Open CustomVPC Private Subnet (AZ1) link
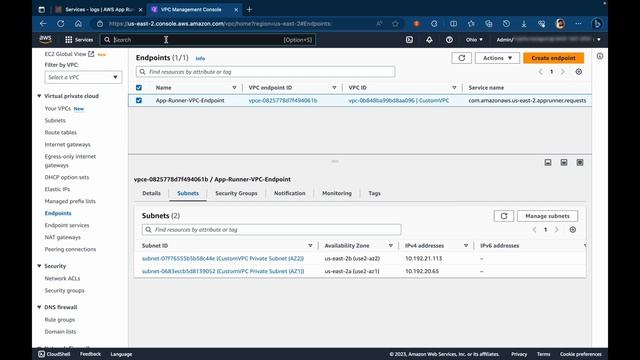Viewport: 640px width, 360px height. pyautogui.click(x=223, y=271)
